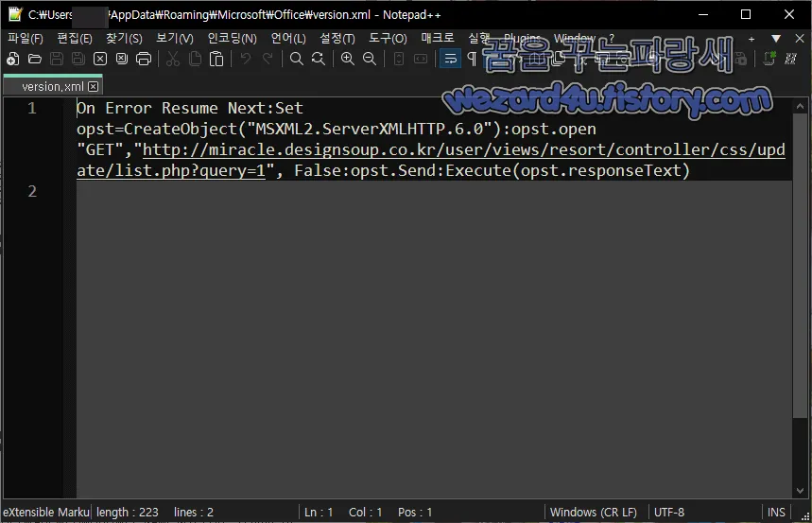Screen dimensions: 812x523
Task: Zoom out with the minus magnifier
Action: coord(370,59)
